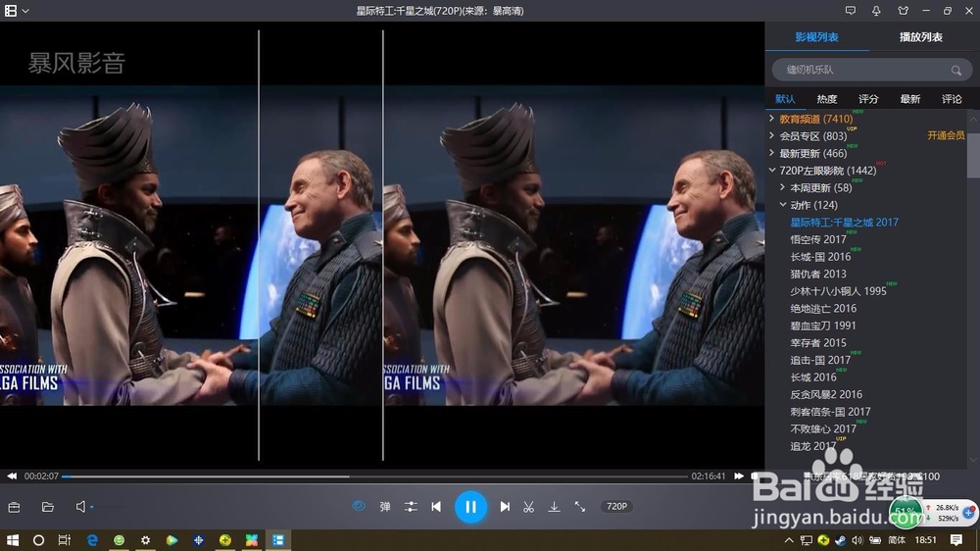The width and height of the screenshot is (980, 551).
Task: Select 星际特工:千星之城 2017 in list
Action: [x=845, y=222]
